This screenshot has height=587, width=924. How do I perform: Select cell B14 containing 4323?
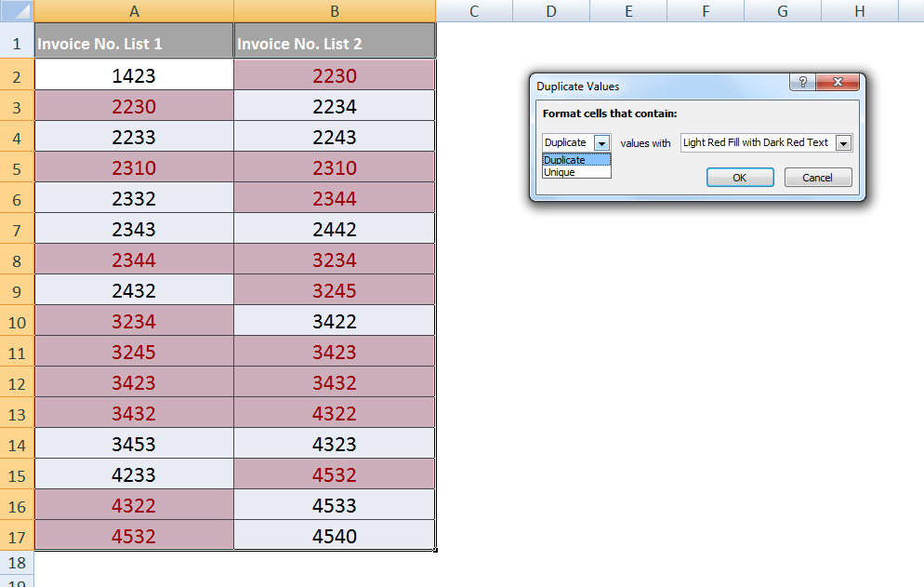coord(335,443)
